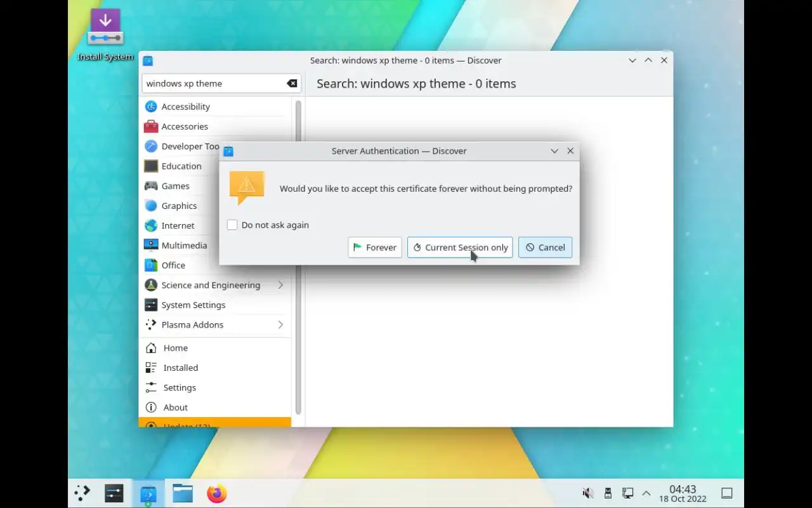Click Discover icon in the taskbar
Viewport: 812px width, 508px height.
(x=148, y=494)
